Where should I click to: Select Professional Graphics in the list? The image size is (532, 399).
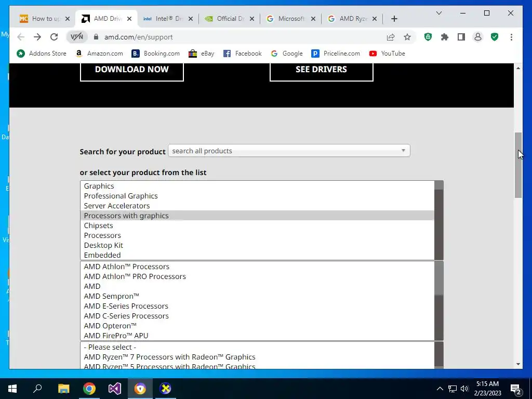(x=257, y=196)
